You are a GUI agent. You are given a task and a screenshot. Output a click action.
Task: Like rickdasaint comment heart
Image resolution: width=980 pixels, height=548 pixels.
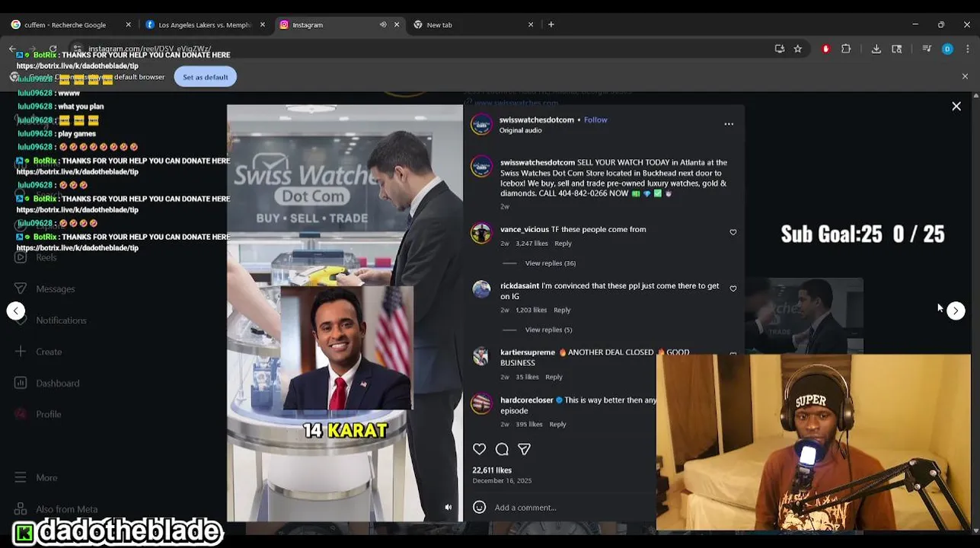click(733, 288)
